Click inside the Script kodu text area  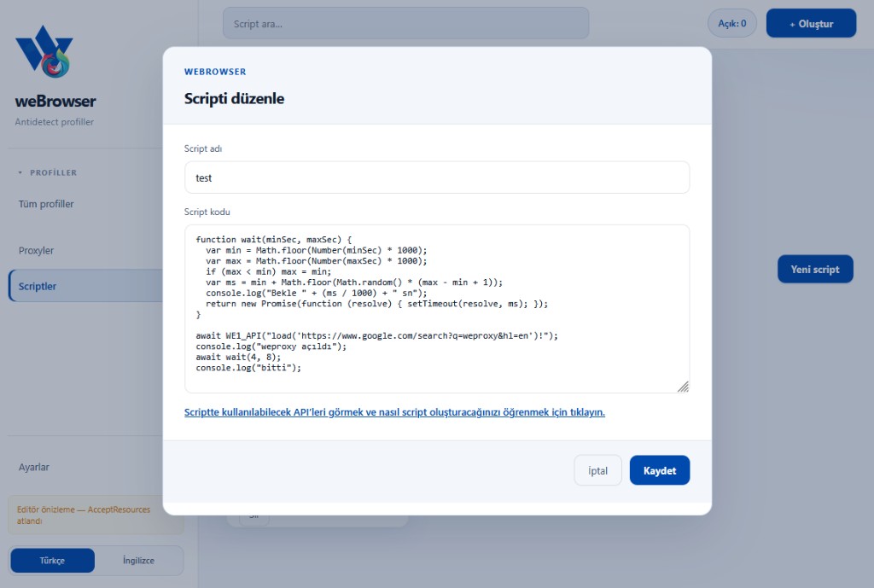tap(437, 309)
